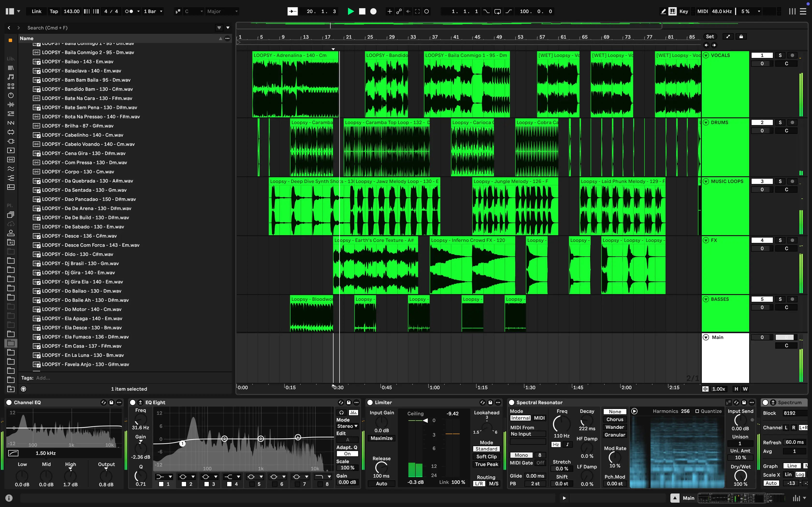Select the Key mapping mode
Screen dimensions: 812x507
pyautogui.click(x=683, y=11)
